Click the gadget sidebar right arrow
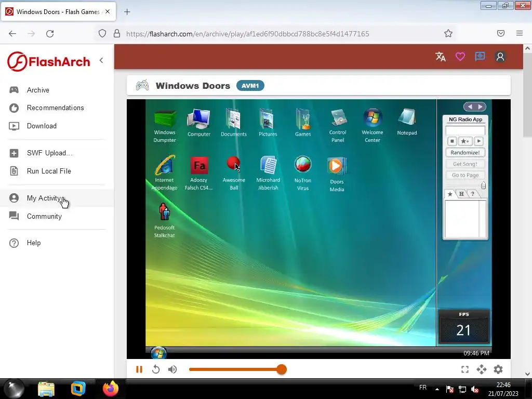 point(480,107)
